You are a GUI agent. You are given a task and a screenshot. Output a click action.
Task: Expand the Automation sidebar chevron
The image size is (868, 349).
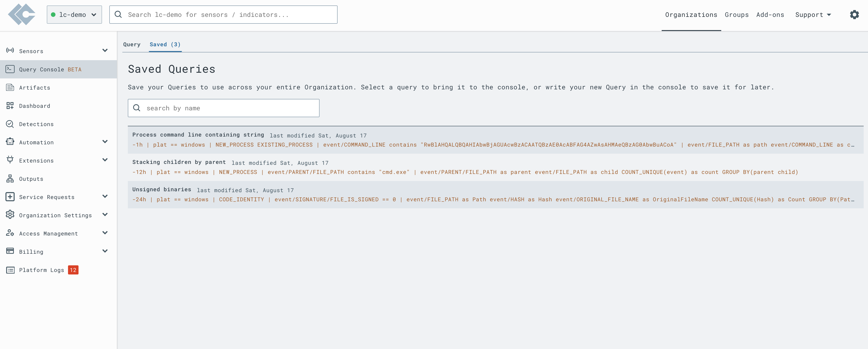(x=105, y=142)
